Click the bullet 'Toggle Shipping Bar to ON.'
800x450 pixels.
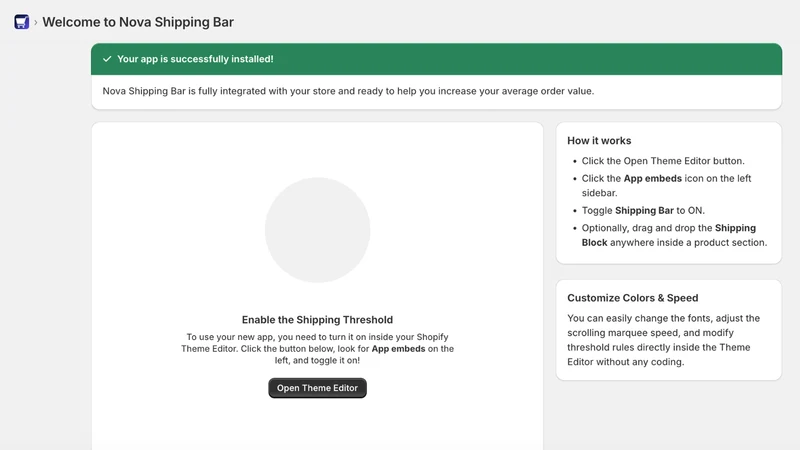(x=643, y=211)
